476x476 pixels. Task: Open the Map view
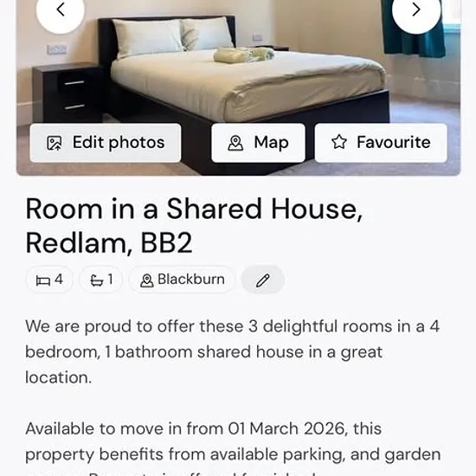259,143
